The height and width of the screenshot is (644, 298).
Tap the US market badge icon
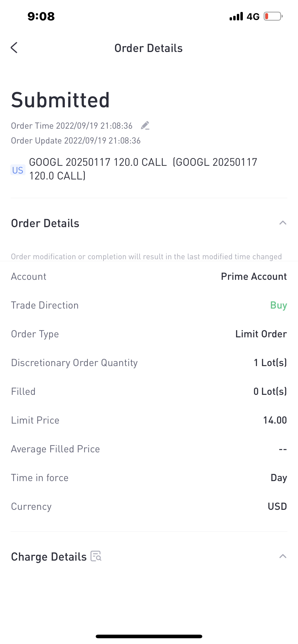(18, 170)
